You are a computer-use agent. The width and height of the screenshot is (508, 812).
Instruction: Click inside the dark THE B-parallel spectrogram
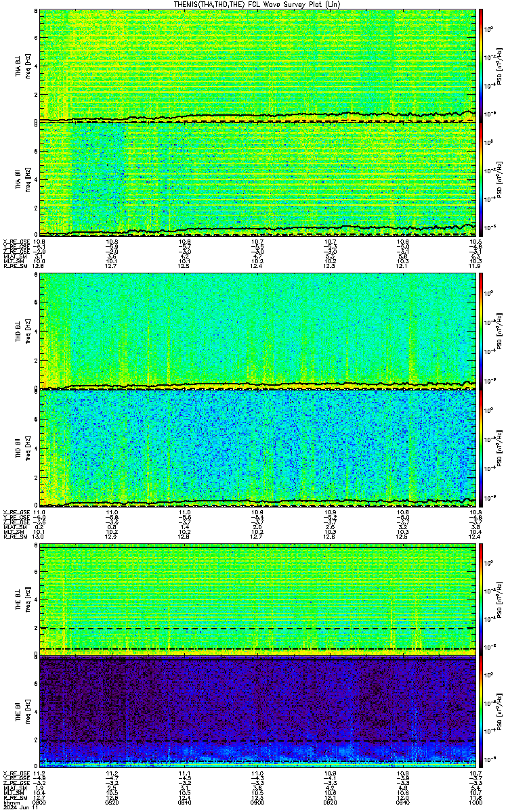[257, 711]
